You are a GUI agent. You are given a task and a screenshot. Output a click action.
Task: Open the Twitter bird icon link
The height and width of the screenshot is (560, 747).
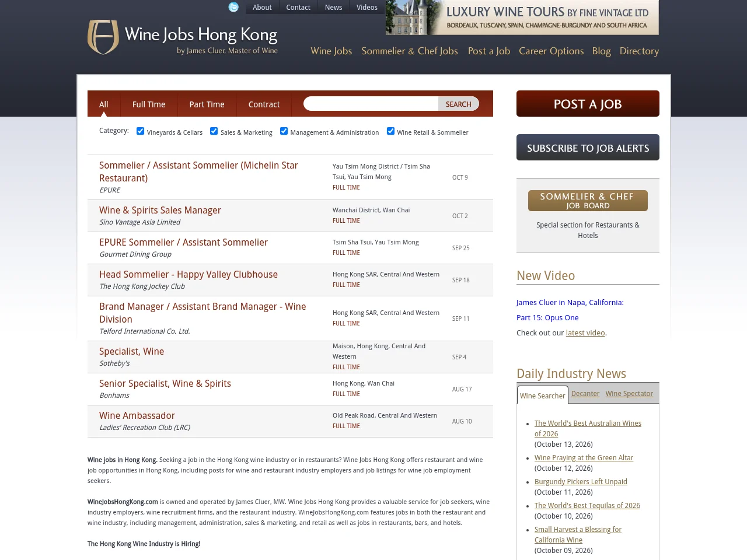point(233,7)
